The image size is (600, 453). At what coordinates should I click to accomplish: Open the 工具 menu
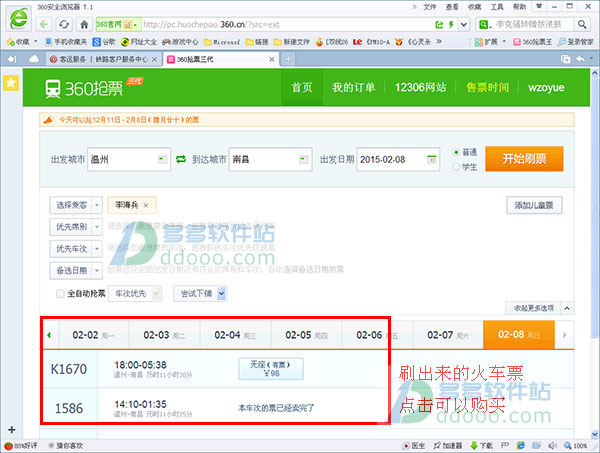tap(497, 7)
